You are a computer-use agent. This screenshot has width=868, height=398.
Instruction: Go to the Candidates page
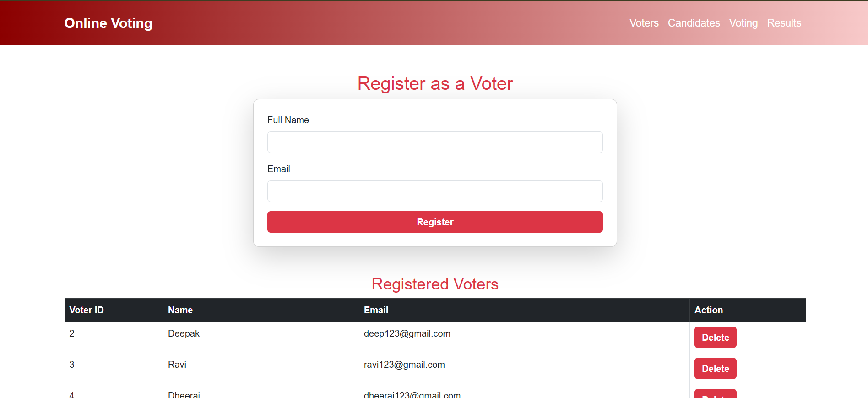tap(694, 23)
